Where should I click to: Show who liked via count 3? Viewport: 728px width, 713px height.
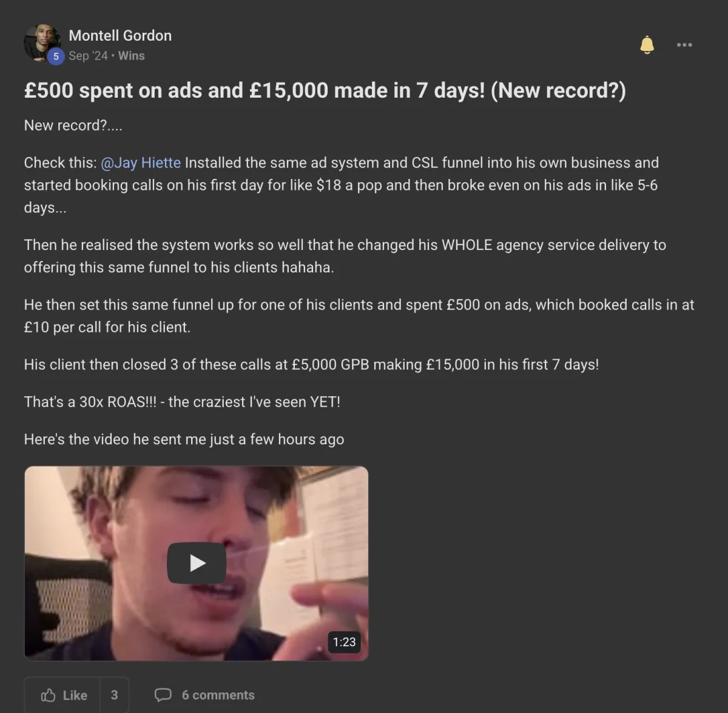[x=114, y=695]
